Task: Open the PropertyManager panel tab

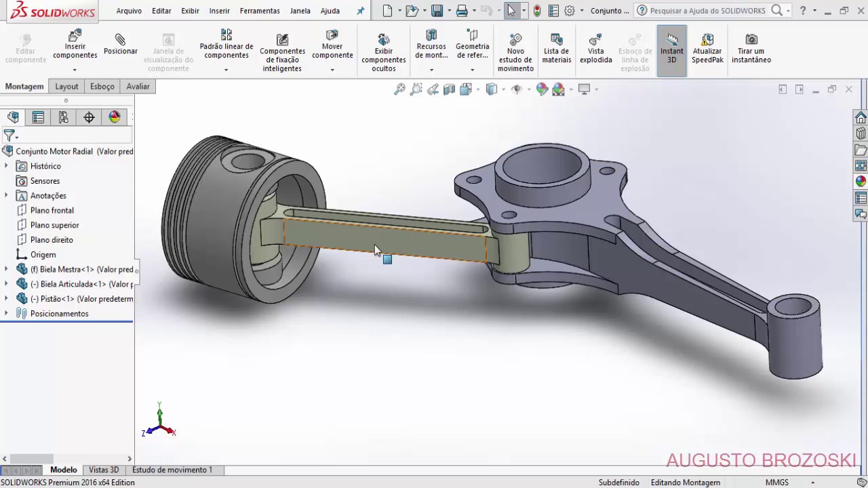Action: [x=38, y=117]
